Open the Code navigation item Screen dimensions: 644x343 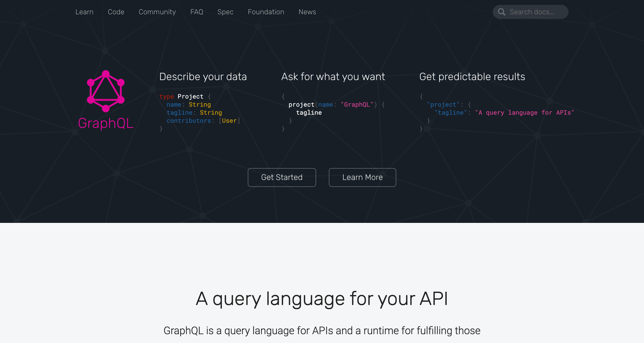coord(116,12)
